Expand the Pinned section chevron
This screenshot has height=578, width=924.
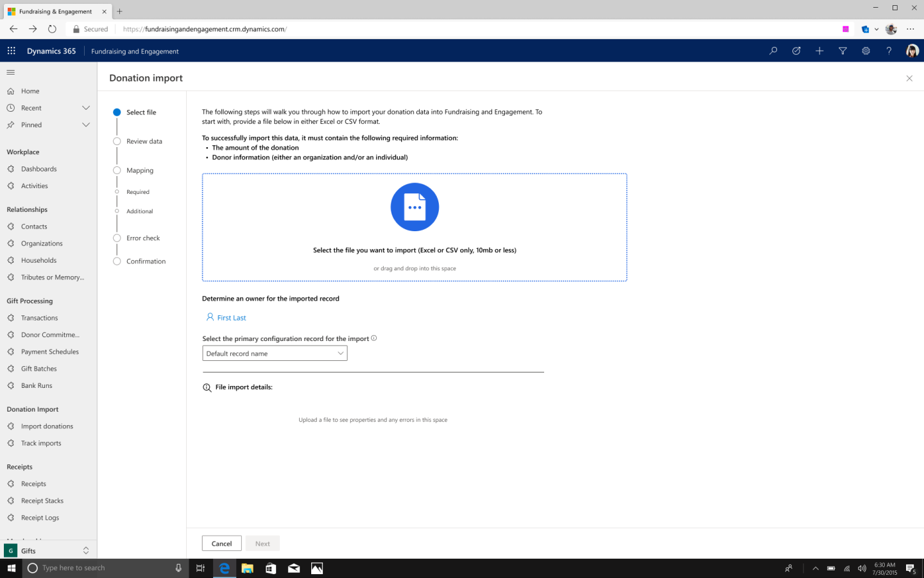coord(86,125)
